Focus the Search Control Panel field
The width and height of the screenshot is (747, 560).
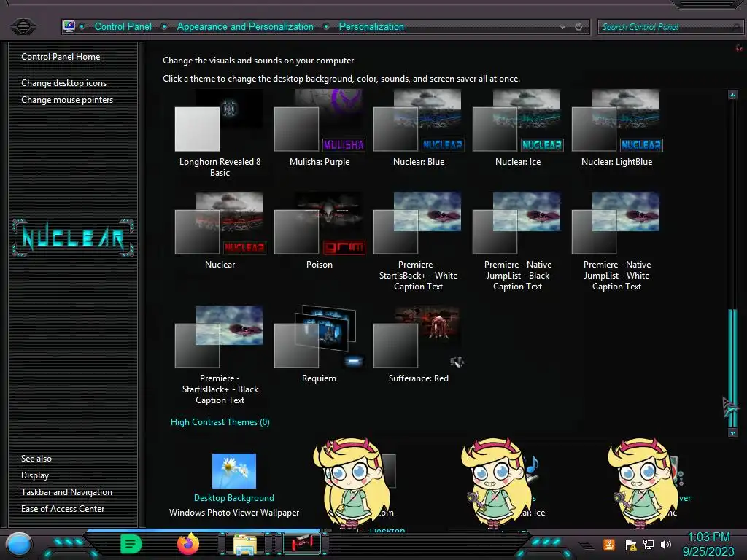pyautogui.click(x=669, y=27)
